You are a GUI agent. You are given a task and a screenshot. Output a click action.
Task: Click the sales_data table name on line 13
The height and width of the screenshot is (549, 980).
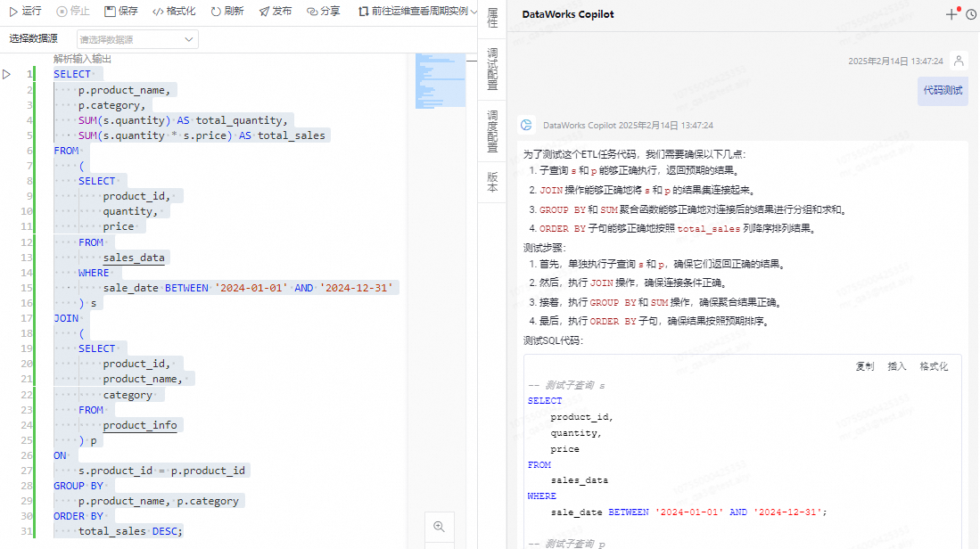[x=134, y=258]
